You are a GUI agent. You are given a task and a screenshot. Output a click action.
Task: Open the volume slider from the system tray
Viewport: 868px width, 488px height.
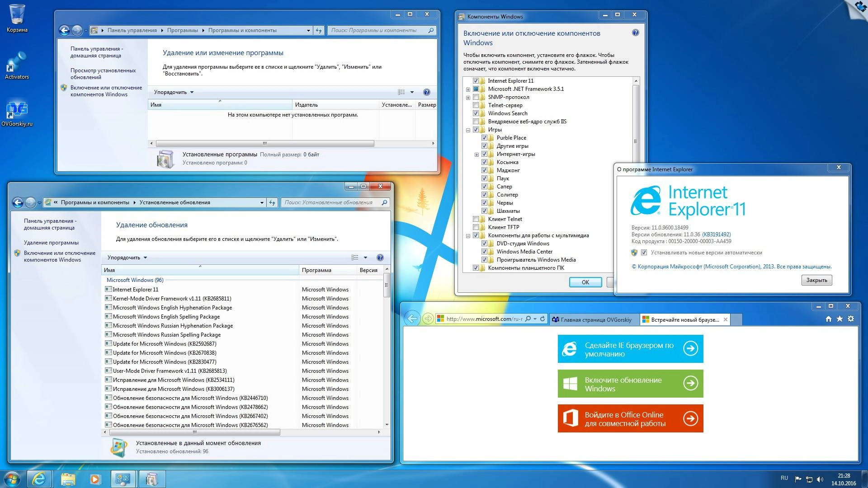[x=820, y=479]
